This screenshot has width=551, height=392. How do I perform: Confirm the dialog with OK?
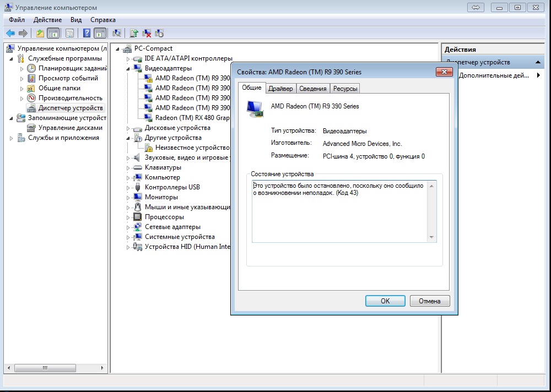tap(385, 301)
